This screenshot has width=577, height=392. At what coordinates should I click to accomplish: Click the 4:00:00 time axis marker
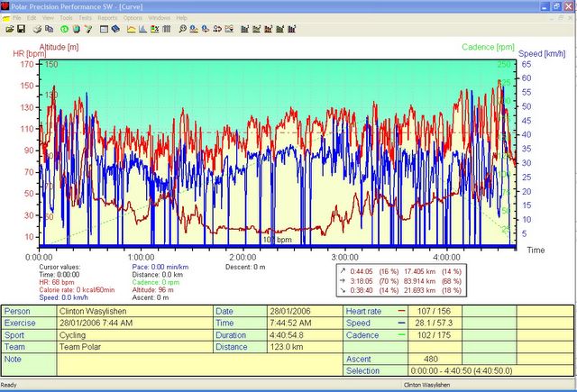[x=446, y=257]
